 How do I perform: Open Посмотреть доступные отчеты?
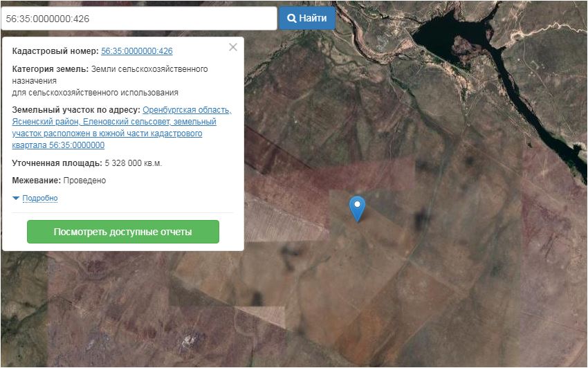(x=122, y=232)
